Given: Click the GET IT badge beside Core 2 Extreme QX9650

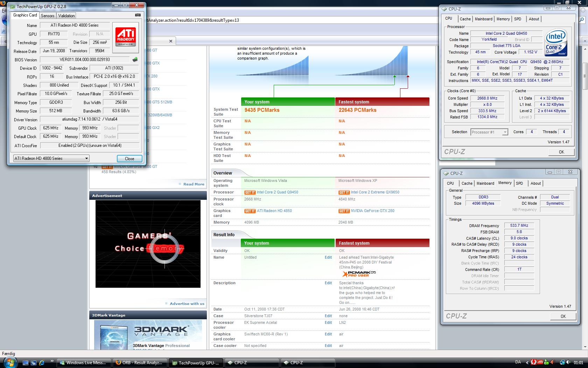Looking at the screenshot, I should 344,192.
